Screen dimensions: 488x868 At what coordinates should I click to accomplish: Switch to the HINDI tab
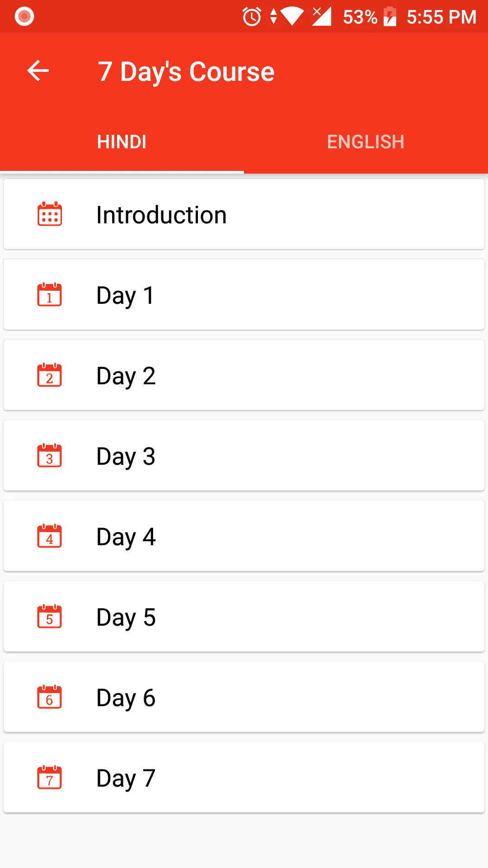pos(122,142)
